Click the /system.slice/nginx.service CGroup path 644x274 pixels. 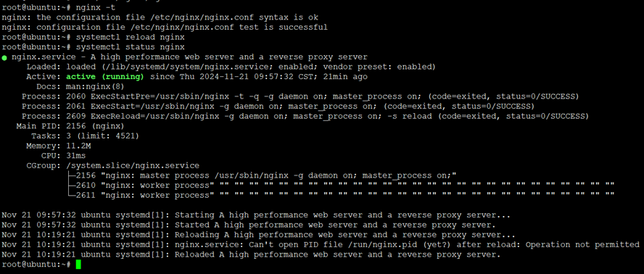[133, 165]
